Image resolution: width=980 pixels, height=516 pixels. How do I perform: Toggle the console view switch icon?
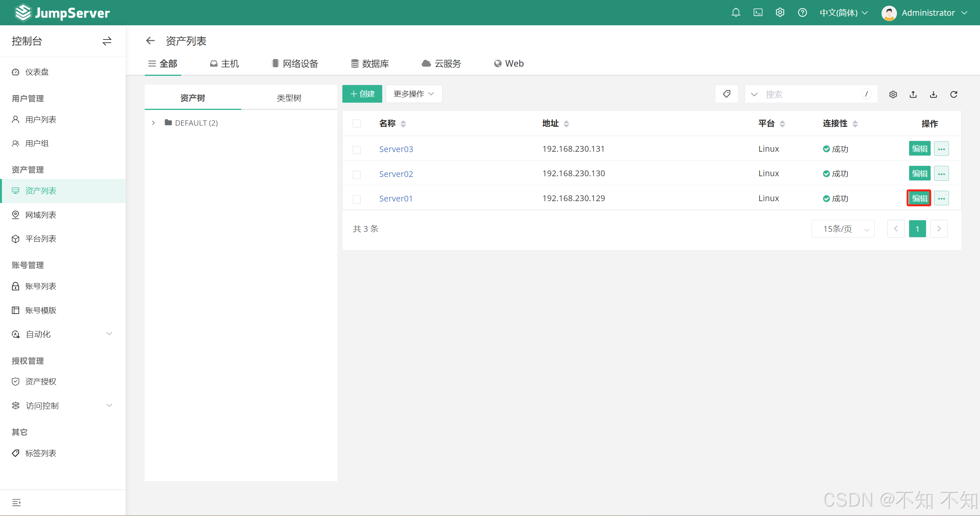pos(107,41)
